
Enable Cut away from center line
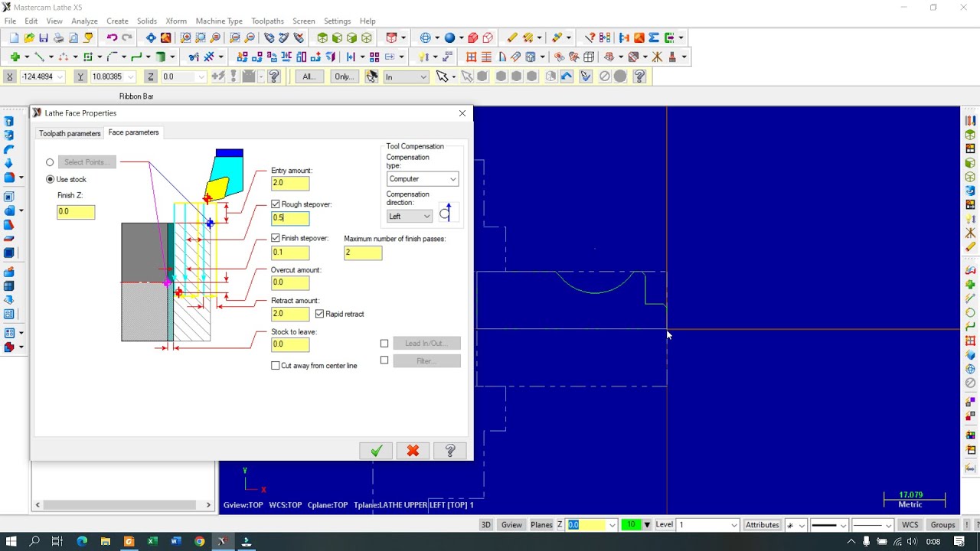[276, 366]
